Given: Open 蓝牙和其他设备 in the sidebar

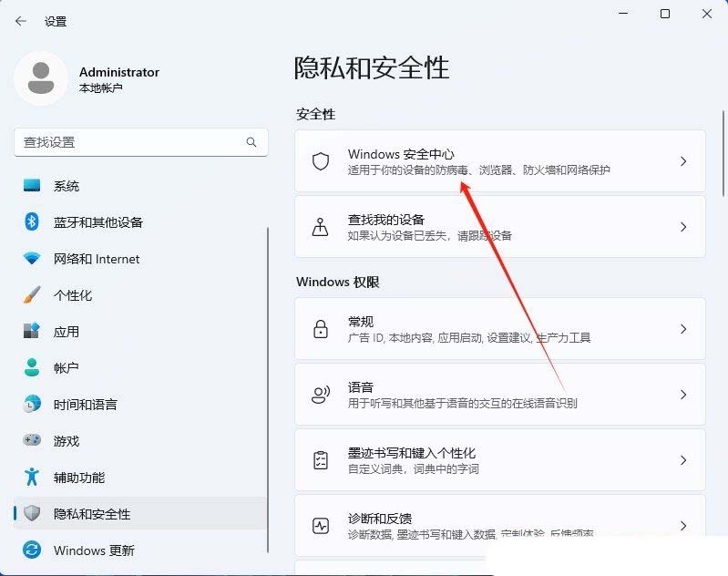Looking at the screenshot, I should tap(138, 222).
